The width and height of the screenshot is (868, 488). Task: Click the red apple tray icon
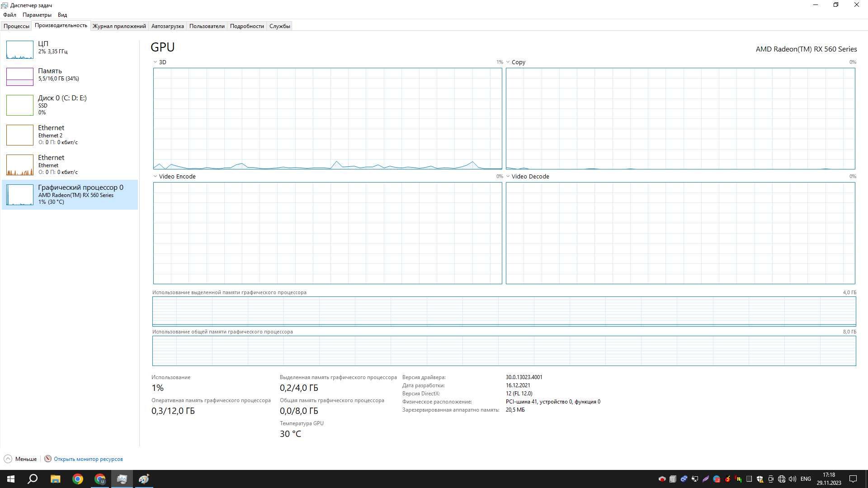point(727,479)
